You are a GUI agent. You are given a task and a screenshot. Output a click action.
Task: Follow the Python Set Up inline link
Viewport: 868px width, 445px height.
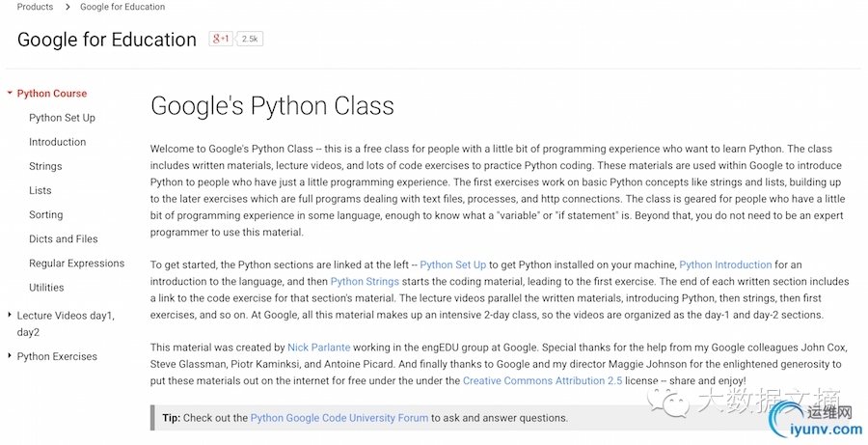pyautogui.click(x=453, y=264)
